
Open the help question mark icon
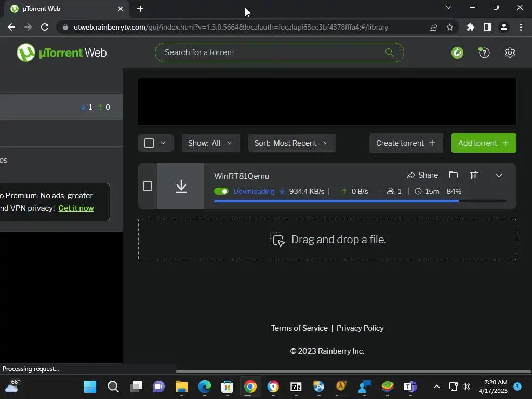click(484, 52)
